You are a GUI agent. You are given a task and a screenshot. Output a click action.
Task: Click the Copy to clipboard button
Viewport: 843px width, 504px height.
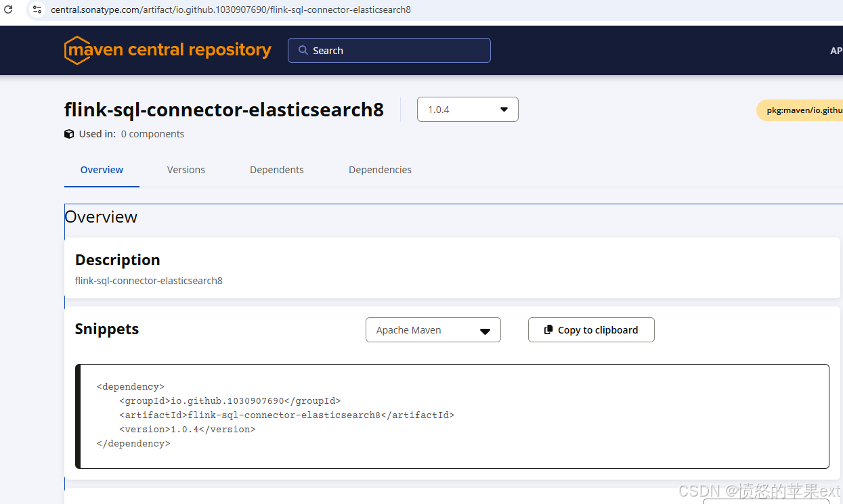[591, 330]
